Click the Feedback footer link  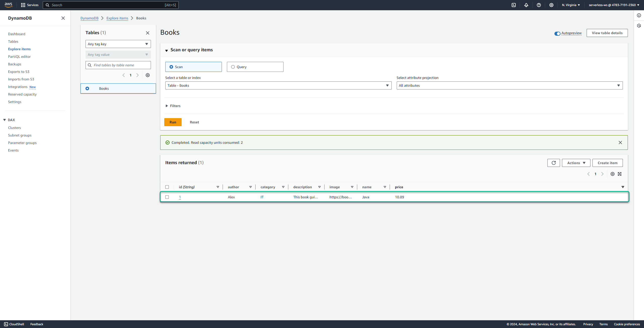pos(37,324)
